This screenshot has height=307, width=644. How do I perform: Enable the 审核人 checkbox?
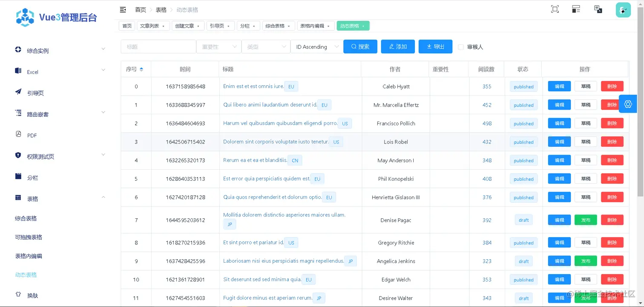[x=461, y=47]
